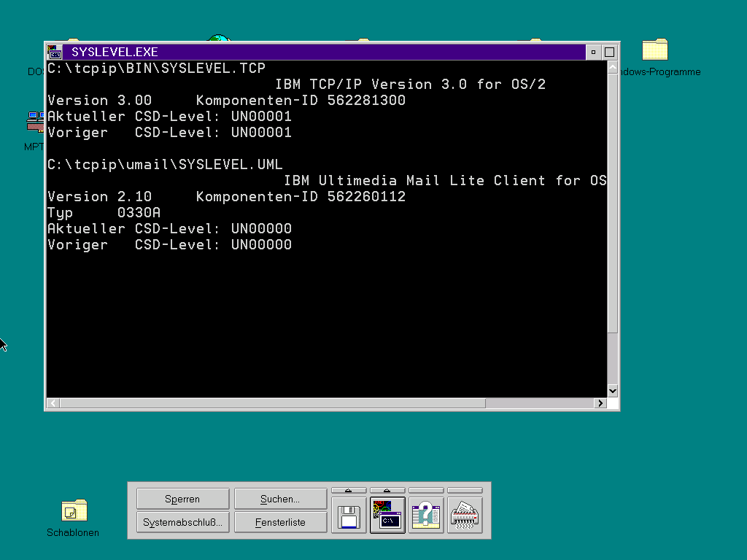Click the Systemabschluß... button

pyautogui.click(x=182, y=522)
